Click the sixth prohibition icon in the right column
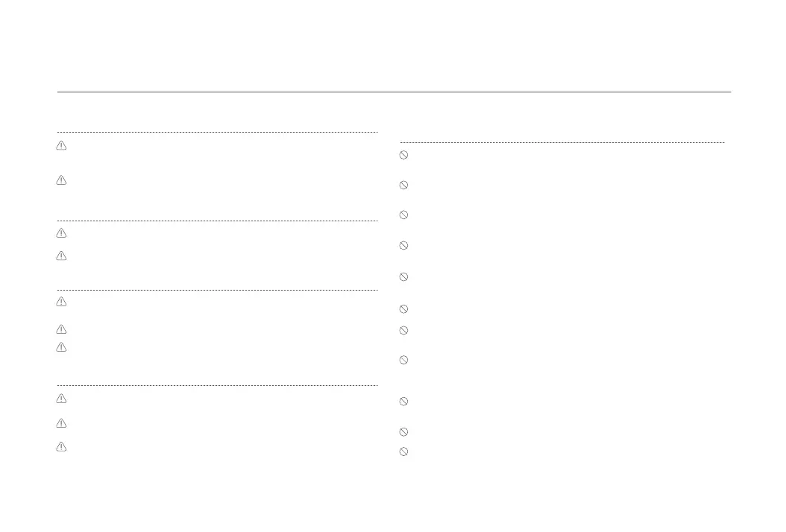The image size is (786, 532). (404, 308)
